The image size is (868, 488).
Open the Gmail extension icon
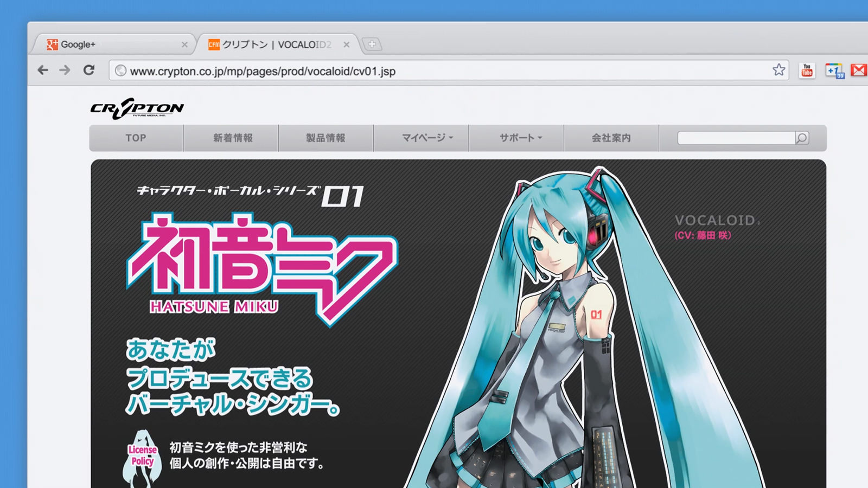coord(858,70)
